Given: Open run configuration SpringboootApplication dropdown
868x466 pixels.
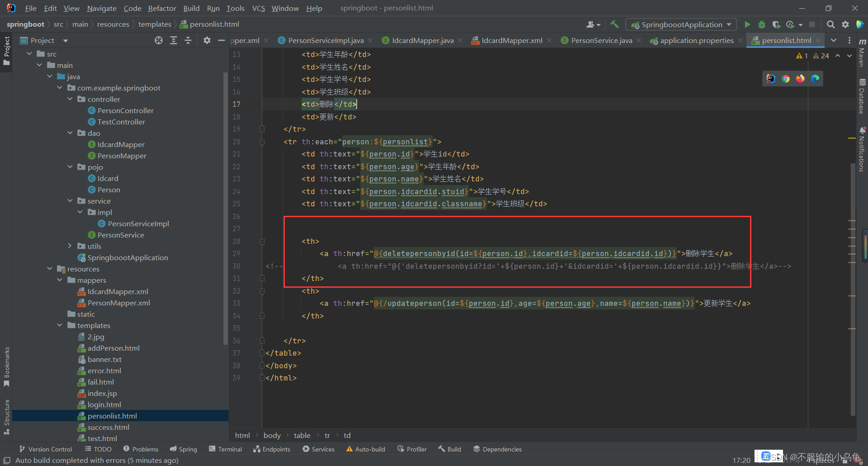Looking at the screenshot, I should coord(681,24).
